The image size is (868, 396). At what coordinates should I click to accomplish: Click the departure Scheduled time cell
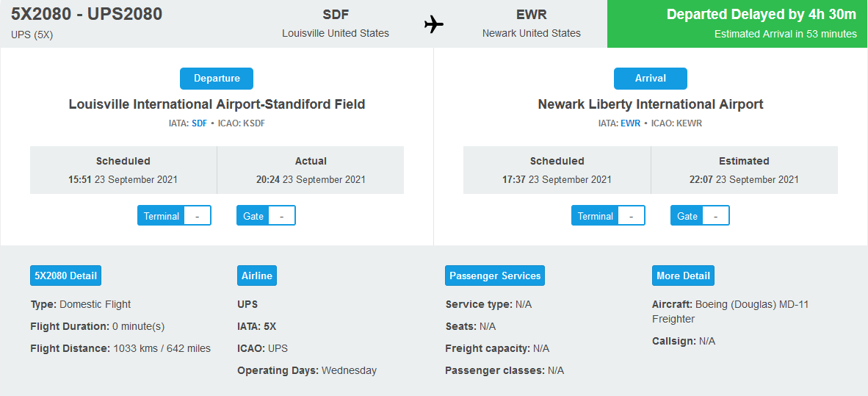123,170
